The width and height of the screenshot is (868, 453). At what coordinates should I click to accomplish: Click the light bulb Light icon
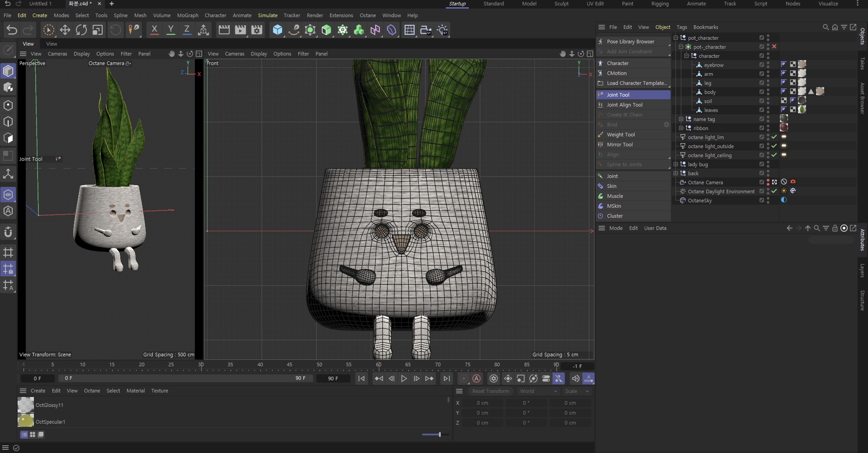[443, 30]
